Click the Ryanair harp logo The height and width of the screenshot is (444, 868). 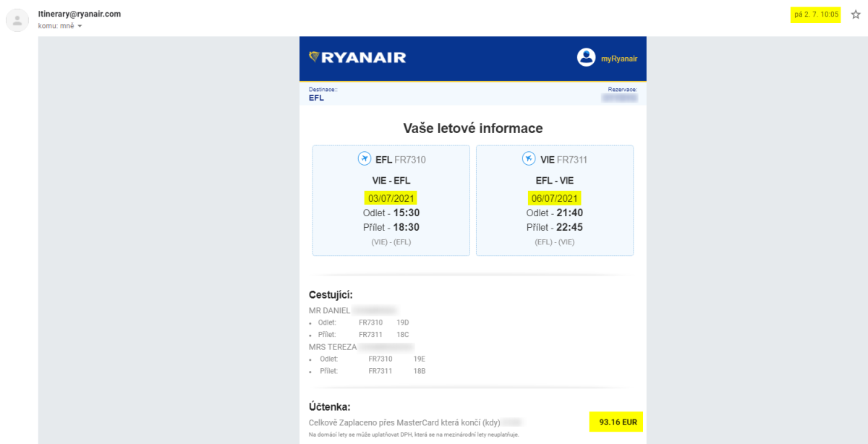coord(314,57)
